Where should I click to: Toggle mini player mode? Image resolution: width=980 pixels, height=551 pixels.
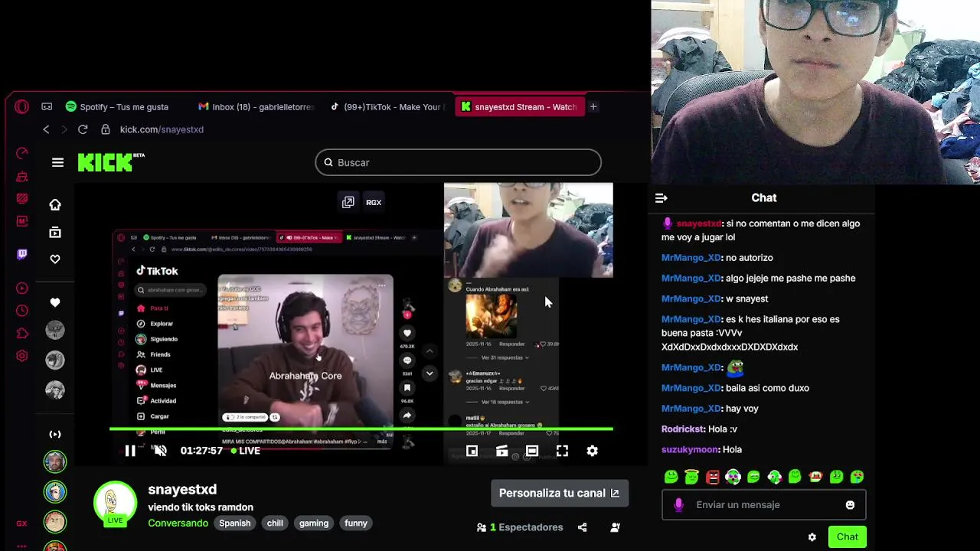coord(472,451)
